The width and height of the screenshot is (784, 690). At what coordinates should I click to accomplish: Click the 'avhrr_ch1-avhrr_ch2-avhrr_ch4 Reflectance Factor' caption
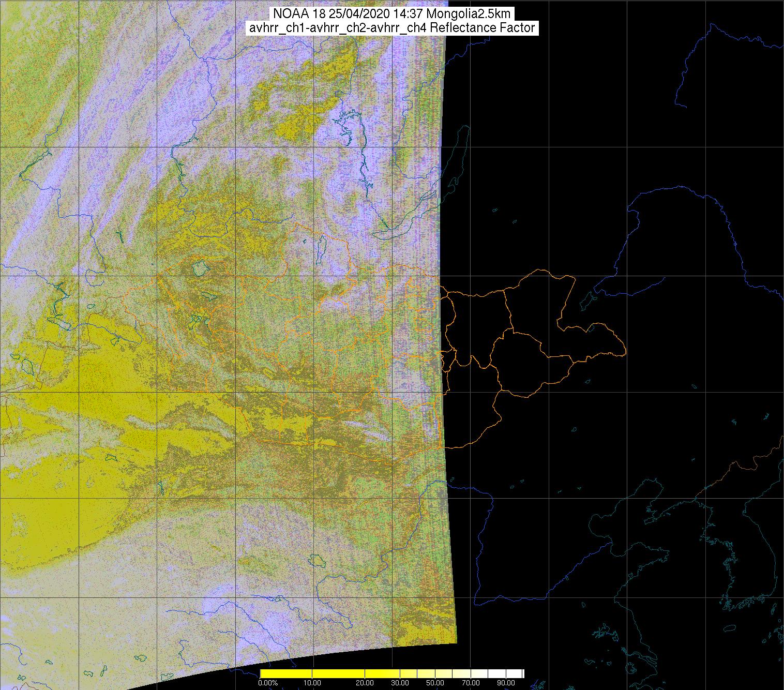[x=392, y=28]
